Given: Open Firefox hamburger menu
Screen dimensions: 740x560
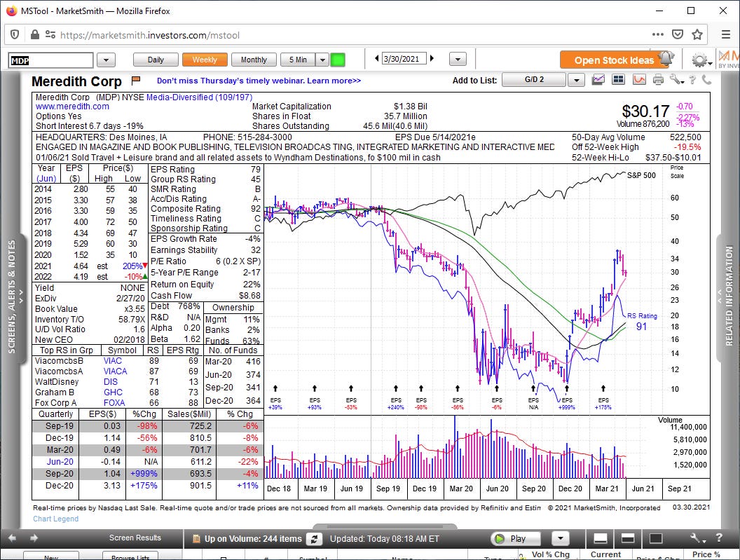Looking at the screenshot, I should tap(726, 34).
